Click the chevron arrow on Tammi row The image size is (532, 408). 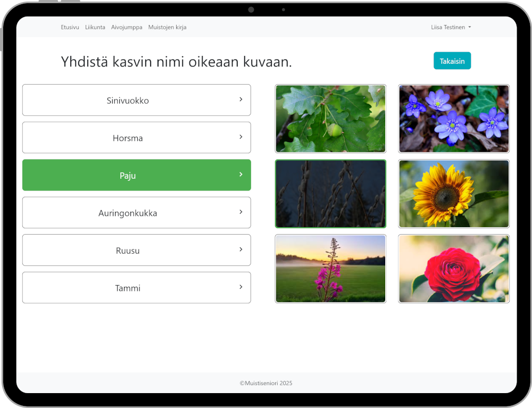pos(240,287)
